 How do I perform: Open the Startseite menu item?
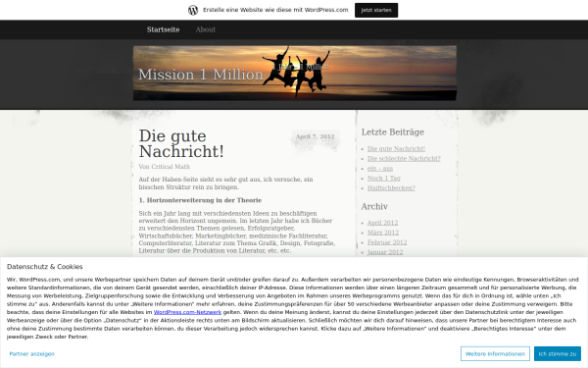coord(163,29)
